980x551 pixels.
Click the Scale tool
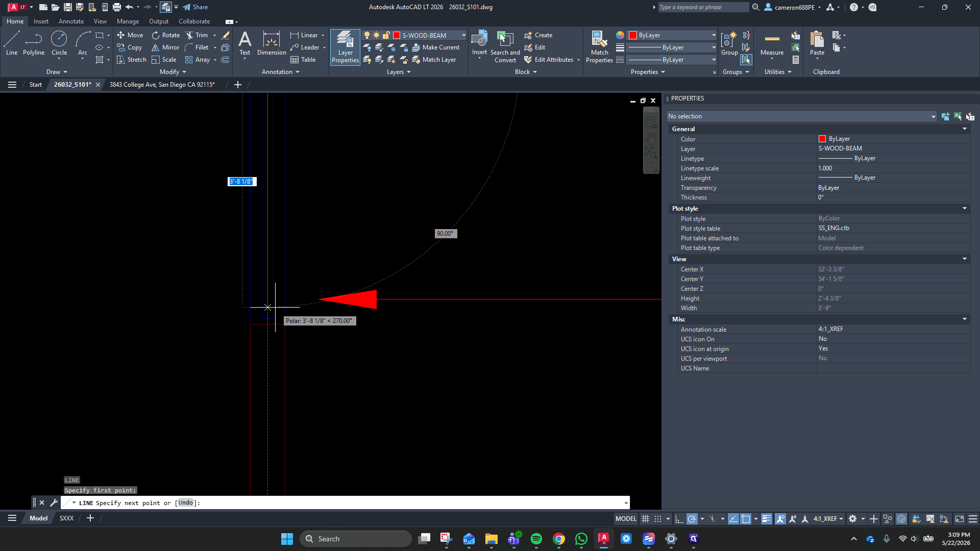pyautogui.click(x=164, y=60)
